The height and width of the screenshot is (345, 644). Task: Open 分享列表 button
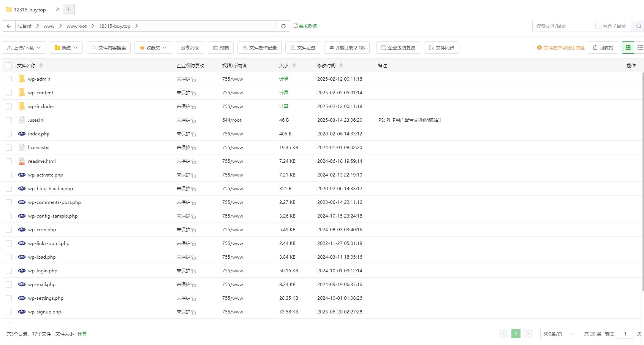[x=190, y=48]
